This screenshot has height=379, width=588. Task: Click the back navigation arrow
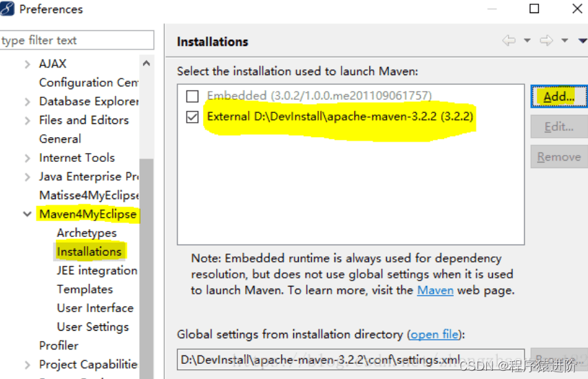509,40
